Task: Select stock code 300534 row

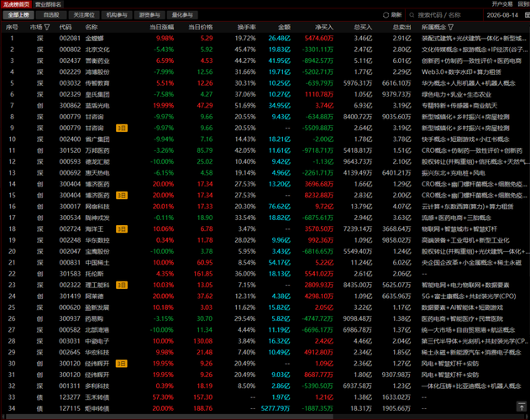Action: coord(265,218)
